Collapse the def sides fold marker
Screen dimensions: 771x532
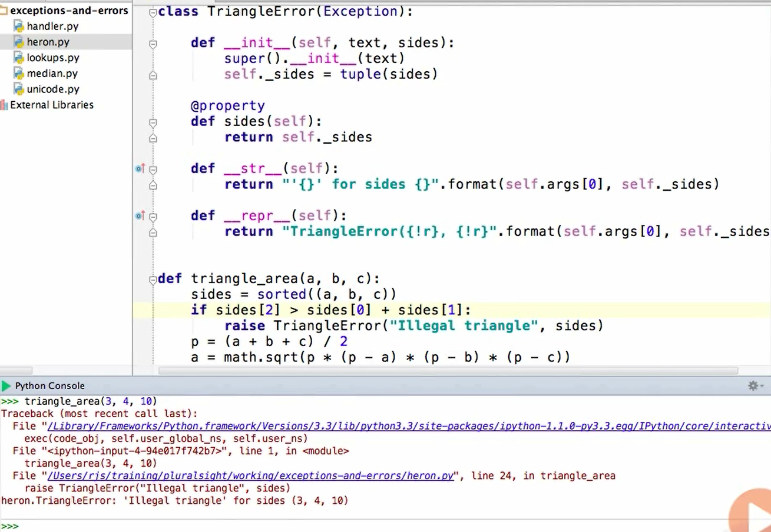coord(153,122)
